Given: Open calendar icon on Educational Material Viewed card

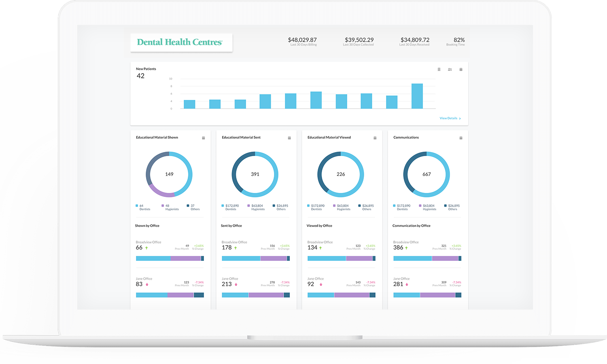Looking at the screenshot, I should (x=375, y=138).
